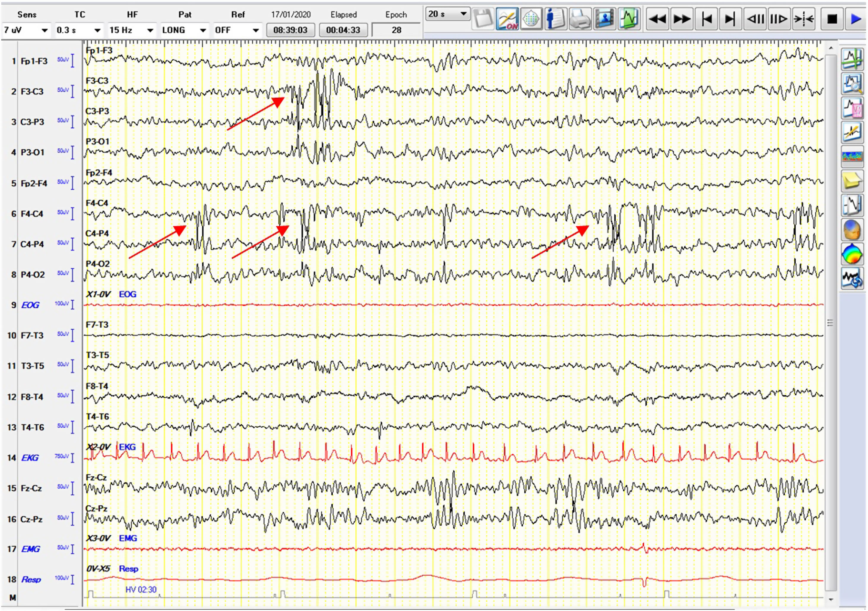Select the EKG channel label

30,458
